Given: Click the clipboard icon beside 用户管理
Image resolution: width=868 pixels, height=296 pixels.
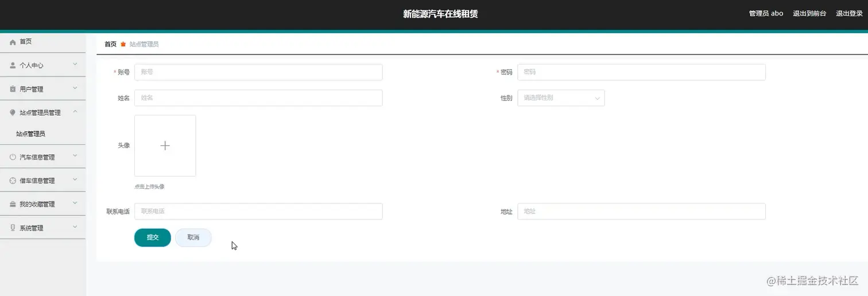Looking at the screenshot, I should 13,89.
